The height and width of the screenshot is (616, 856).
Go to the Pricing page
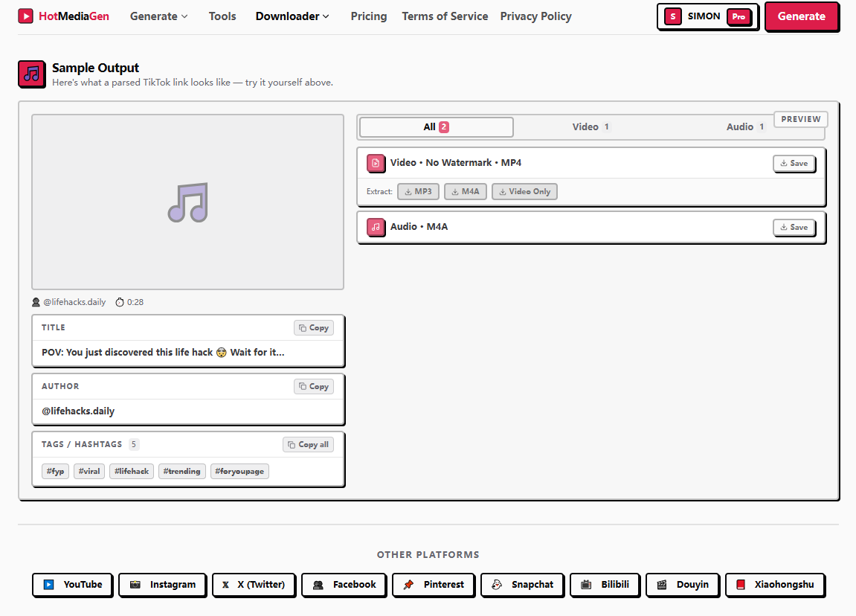pyautogui.click(x=368, y=16)
